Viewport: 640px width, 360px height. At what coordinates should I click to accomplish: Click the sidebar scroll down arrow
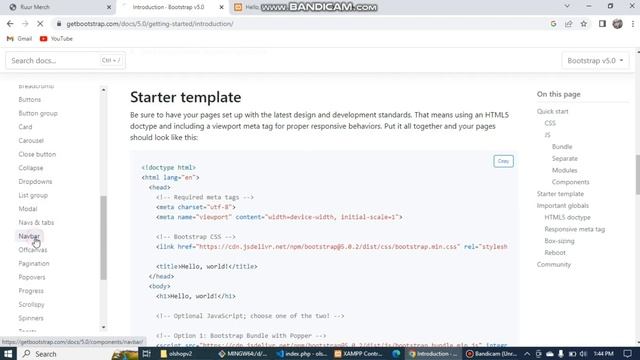103,327
